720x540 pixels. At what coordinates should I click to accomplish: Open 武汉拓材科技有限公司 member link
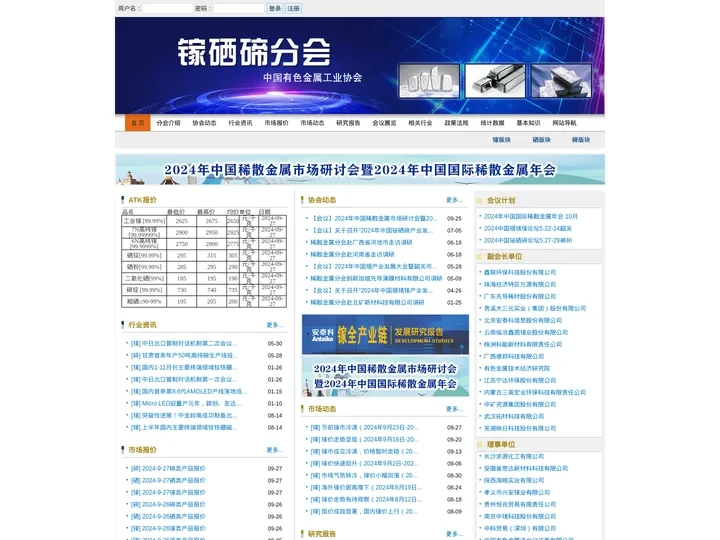tap(514, 416)
